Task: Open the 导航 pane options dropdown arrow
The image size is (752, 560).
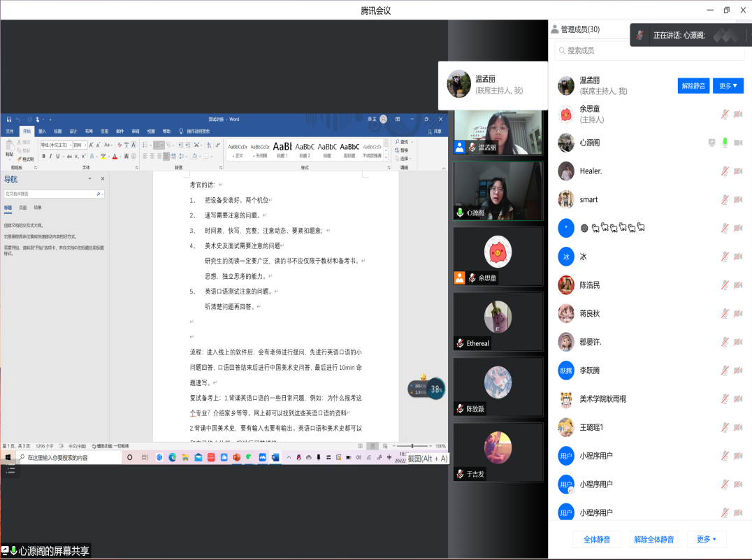Action: point(90,179)
